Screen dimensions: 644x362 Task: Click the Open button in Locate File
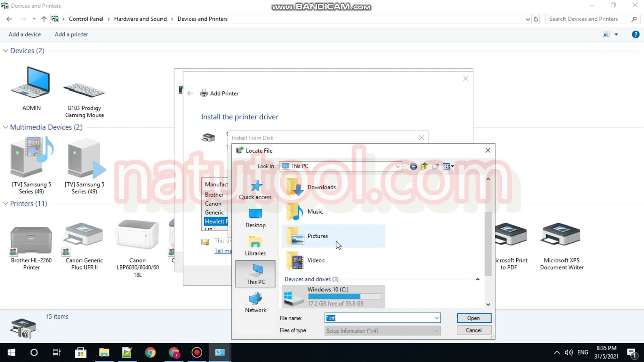click(473, 318)
